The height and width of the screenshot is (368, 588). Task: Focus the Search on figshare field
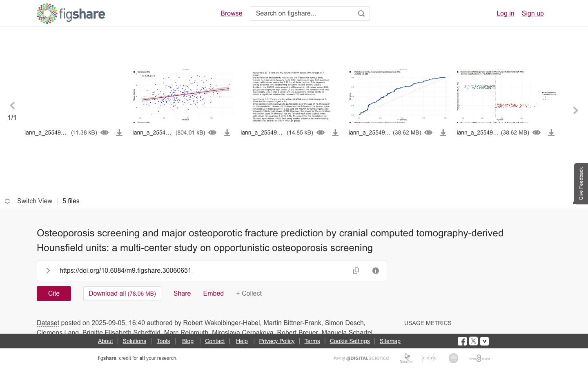[304, 13]
